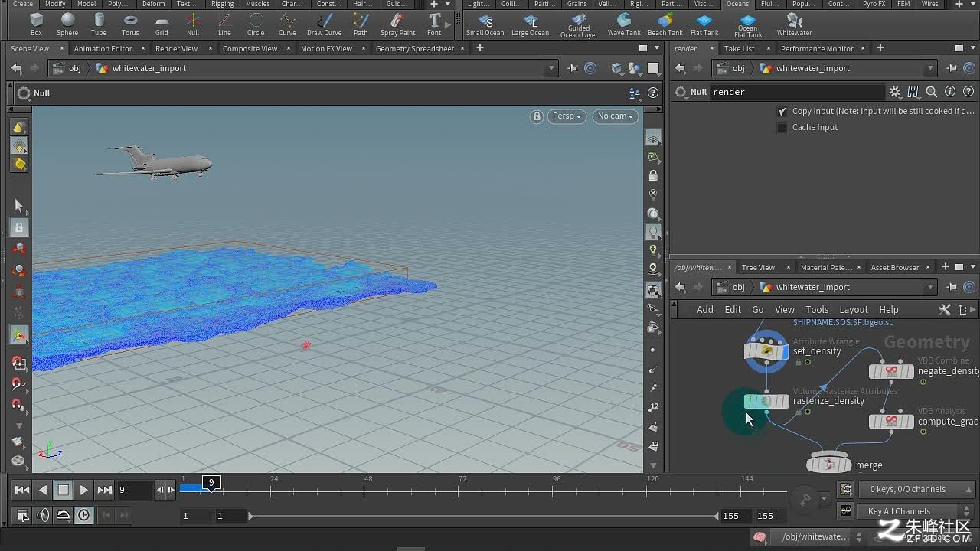Open the Persp view dropdown
The width and height of the screenshot is (980, 551).
(x=567, y=116)
